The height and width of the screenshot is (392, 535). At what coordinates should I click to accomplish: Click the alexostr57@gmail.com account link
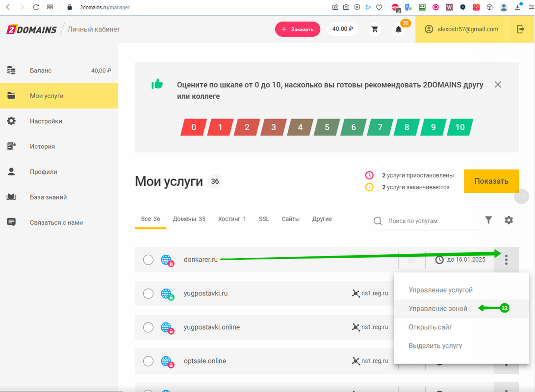pos(468,29)
